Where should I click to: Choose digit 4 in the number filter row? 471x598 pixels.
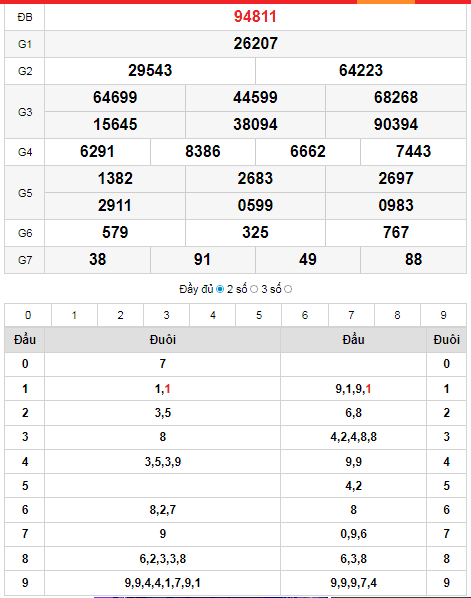coord(213,315)
